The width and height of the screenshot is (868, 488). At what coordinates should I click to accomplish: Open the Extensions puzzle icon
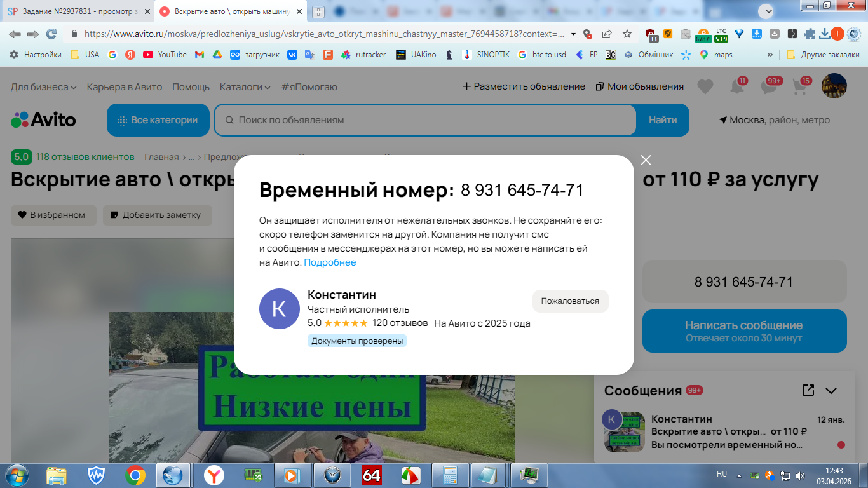(810, 34)
